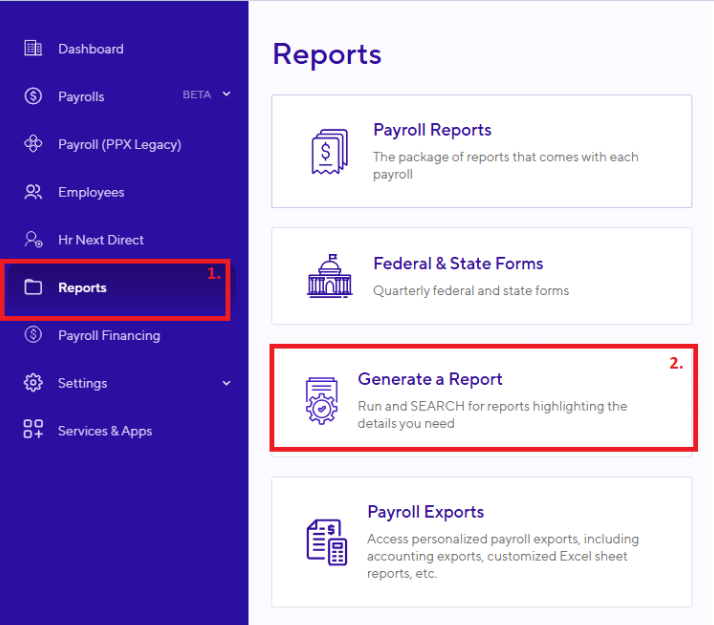Open the Generate a Report title link

(430, 379)
